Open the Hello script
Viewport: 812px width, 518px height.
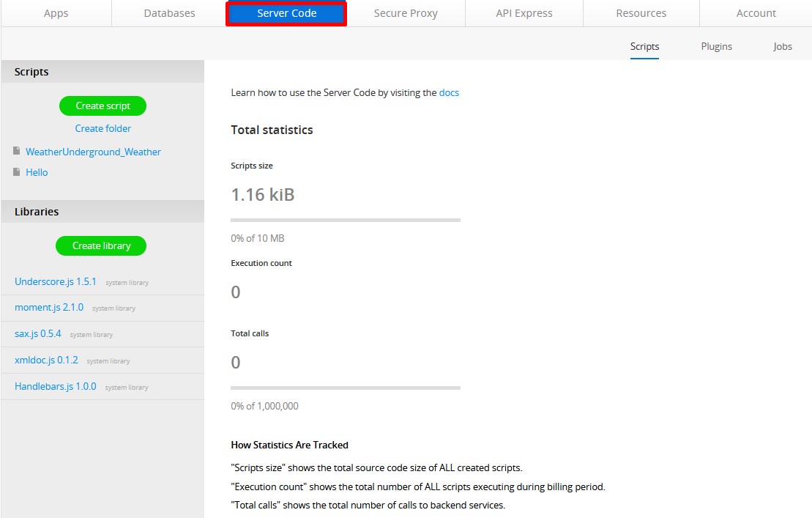coord(37,172)
